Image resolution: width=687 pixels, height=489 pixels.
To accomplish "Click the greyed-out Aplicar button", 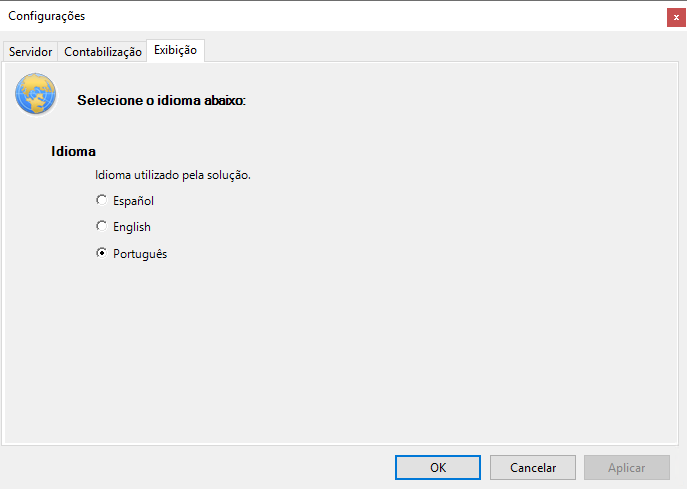I will tap(626, 467).
